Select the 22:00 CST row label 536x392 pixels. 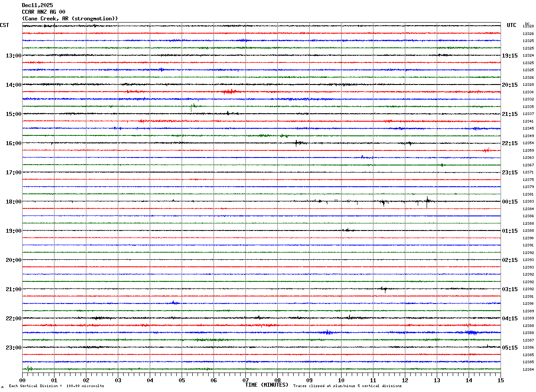(13, 319)
